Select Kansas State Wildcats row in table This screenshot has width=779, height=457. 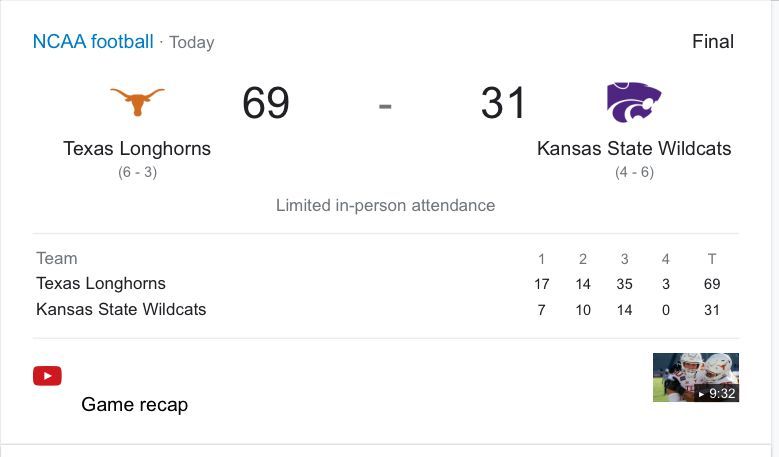tap(121, 310)
